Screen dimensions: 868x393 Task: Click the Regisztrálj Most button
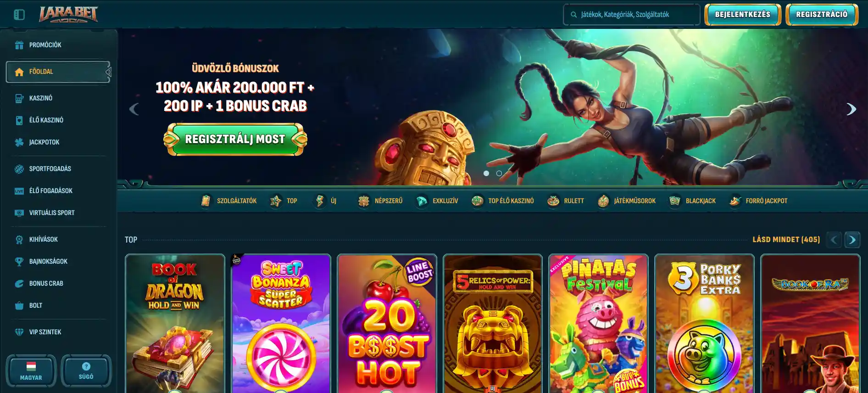tap(235, 139)
